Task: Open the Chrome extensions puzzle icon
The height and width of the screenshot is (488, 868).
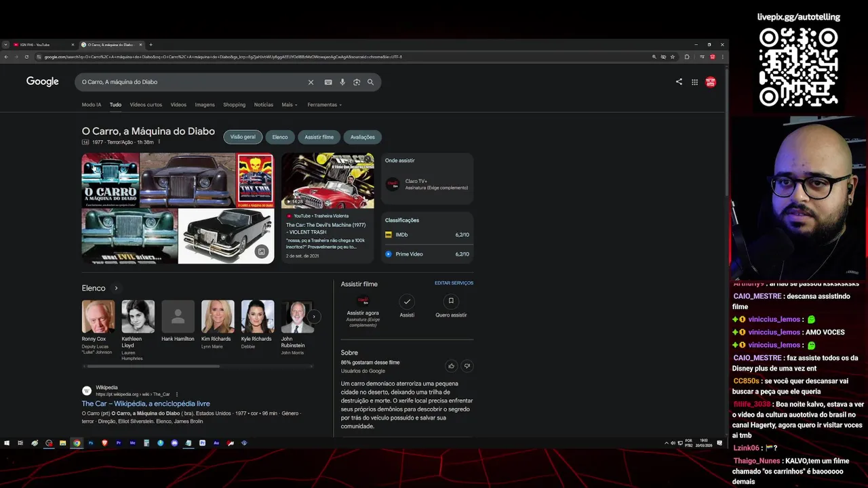Action: click(x=687, y=57)
